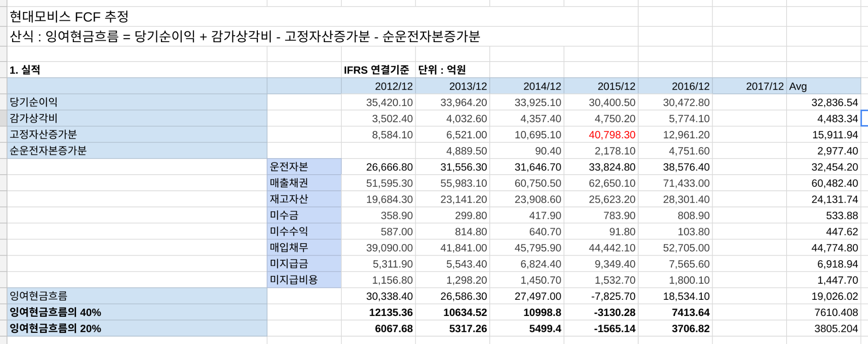The width and height of the screenshot is (868, 344).
Task: Click the 2017/12 column header cell
Action: (750, 86)
